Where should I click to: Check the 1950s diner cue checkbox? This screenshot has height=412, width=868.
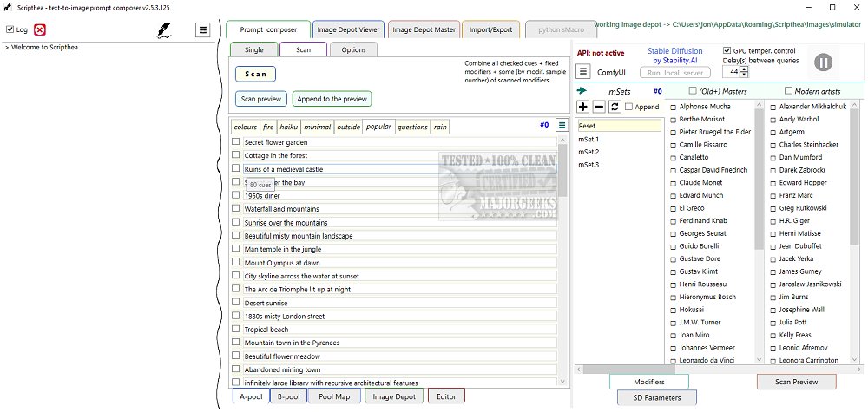[x=235, y=195]
